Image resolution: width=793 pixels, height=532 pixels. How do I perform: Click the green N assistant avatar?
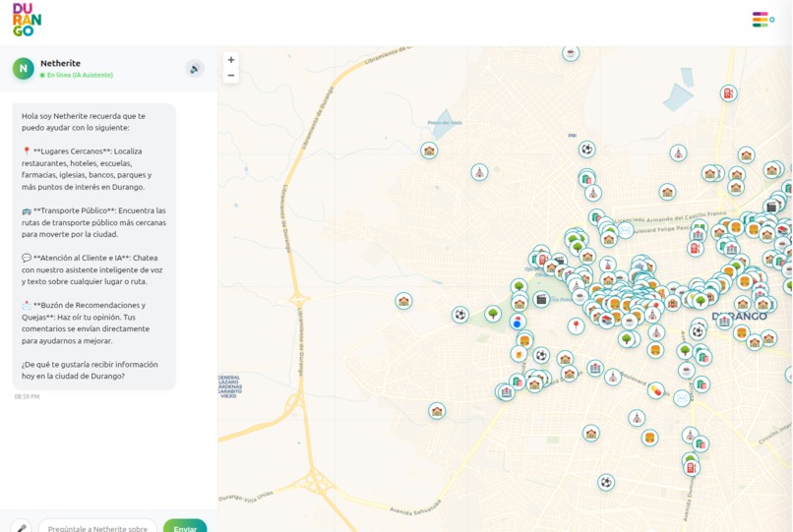(24, 69)
